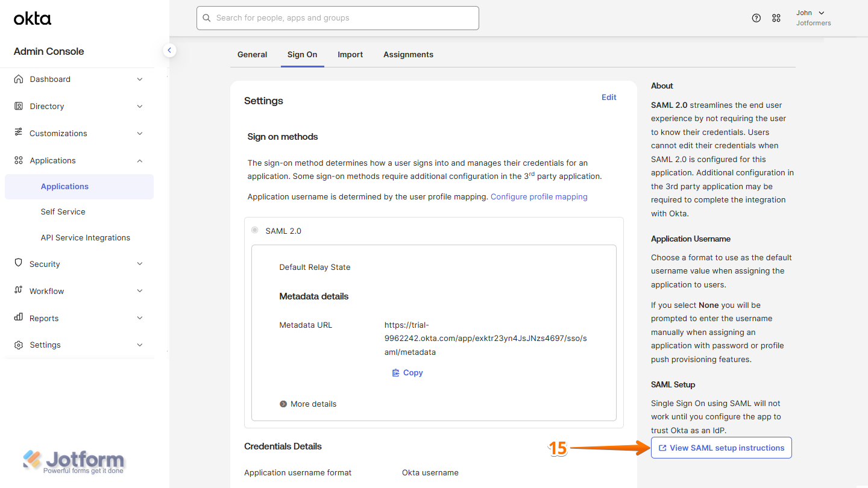This screenshot has height=488, width=868.
Task: Expand the Directory menu chevron
Action: click(x=140, y=106)
